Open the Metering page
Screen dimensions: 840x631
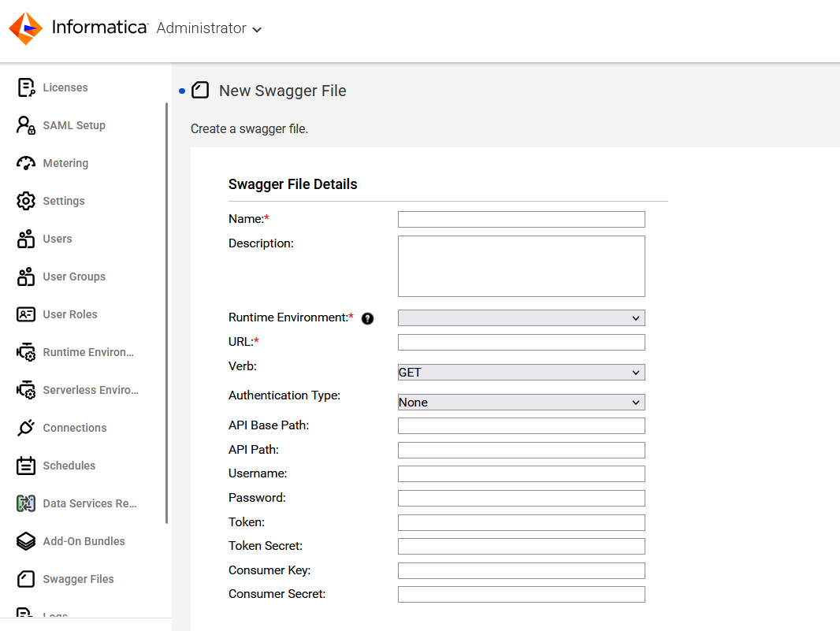point(65,163)
